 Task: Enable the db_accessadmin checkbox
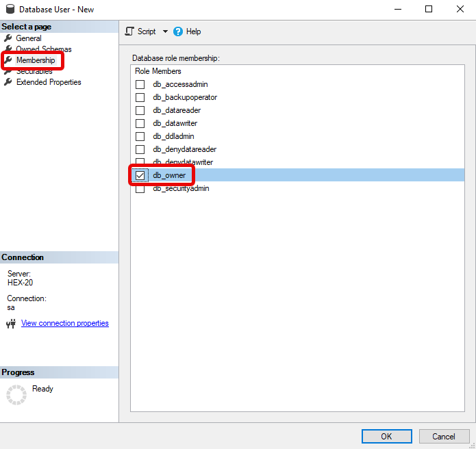tap(140, 85)
